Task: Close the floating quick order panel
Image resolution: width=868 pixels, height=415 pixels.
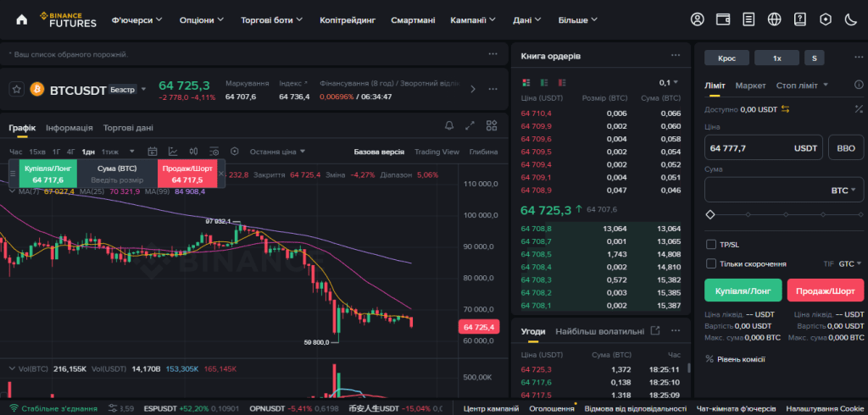Action: point(221,173)
